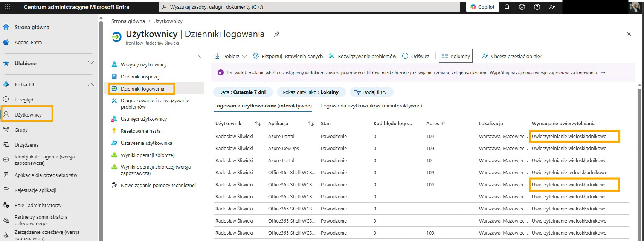This screenshot has width=644, height=241.
Task: Open Resetowanie hasła
Action: (x=140, y=131)
